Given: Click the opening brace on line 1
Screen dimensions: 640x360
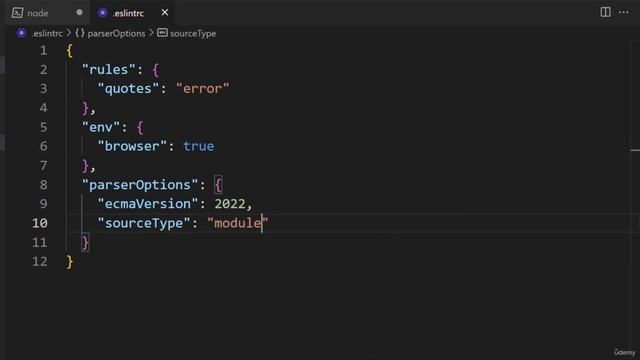Looking at the screenshot, I should tap(70, 51).
